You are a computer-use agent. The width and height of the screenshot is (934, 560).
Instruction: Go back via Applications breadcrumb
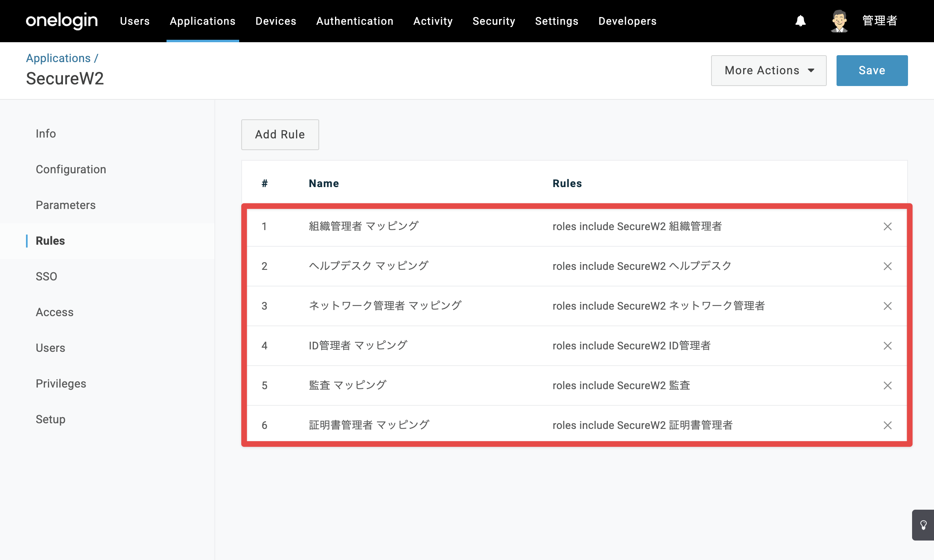(x=58, y=58)
